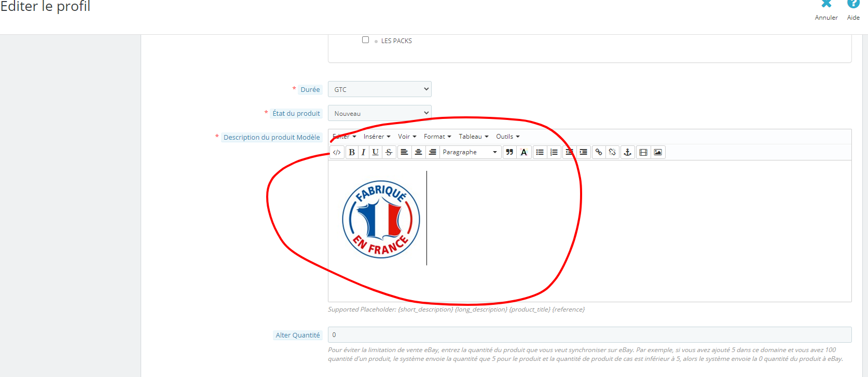Open the Insérer menu
The width and height of the screenshot is (868, 377).
(377, 137)
